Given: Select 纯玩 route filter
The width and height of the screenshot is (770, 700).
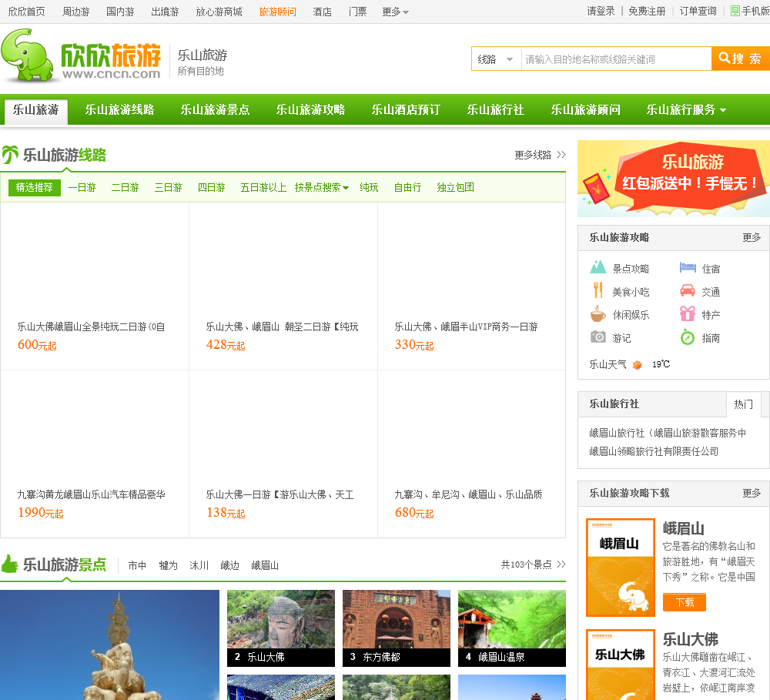Looking at the screenshot, I should (370, 188).
